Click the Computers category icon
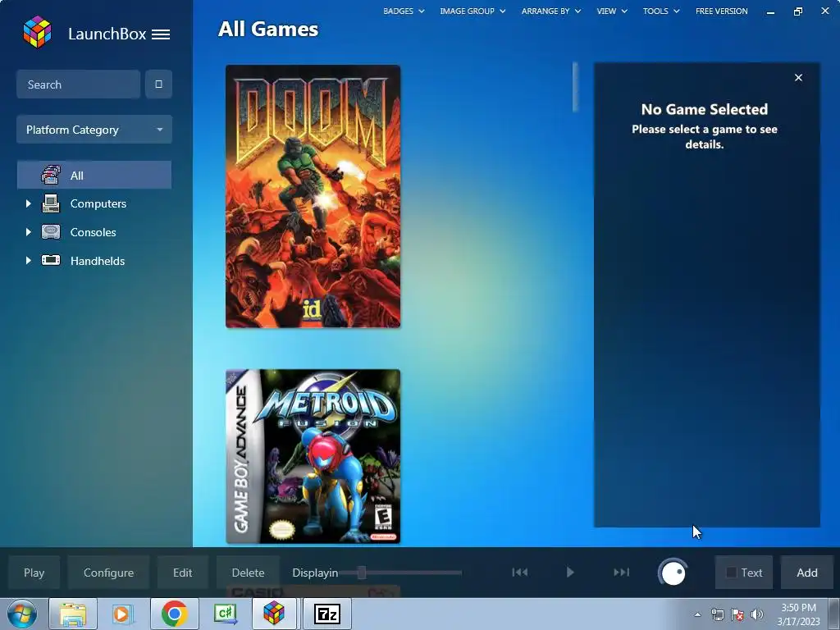This screenshot has width=840, height=630. [x=51, y=203]
